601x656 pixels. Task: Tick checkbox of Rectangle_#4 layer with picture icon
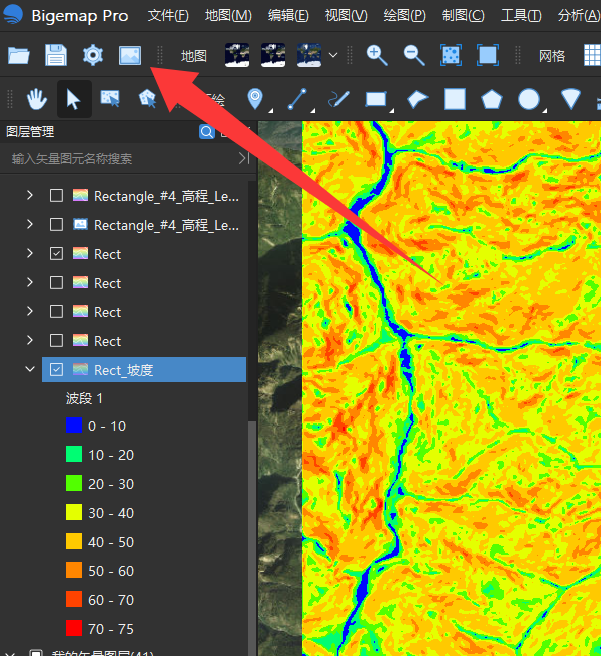56,225
